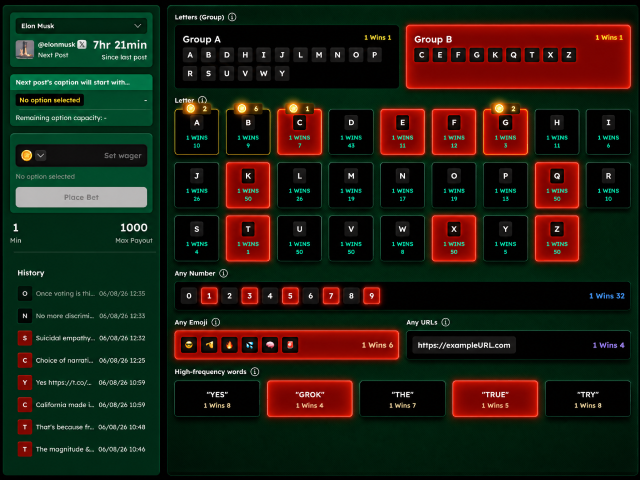Select letter Q card
The image size is (640, 480).
point(557,185)
